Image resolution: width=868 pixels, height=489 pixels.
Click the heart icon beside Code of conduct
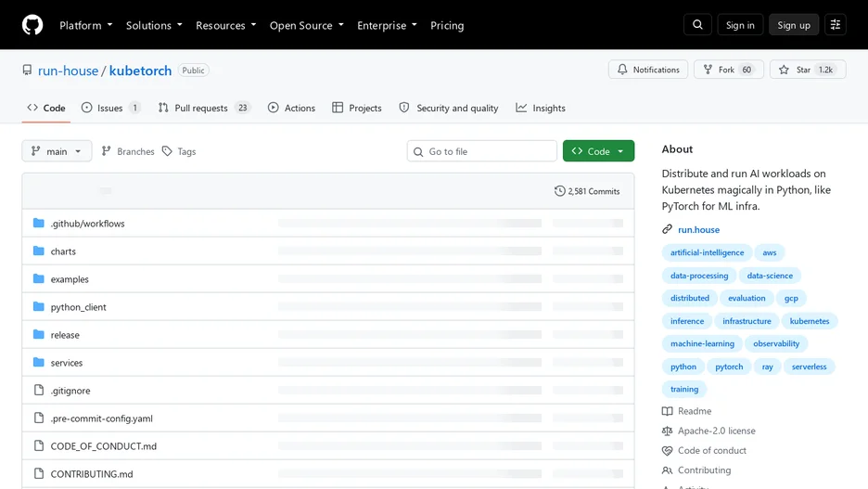[x=667, y=451]
